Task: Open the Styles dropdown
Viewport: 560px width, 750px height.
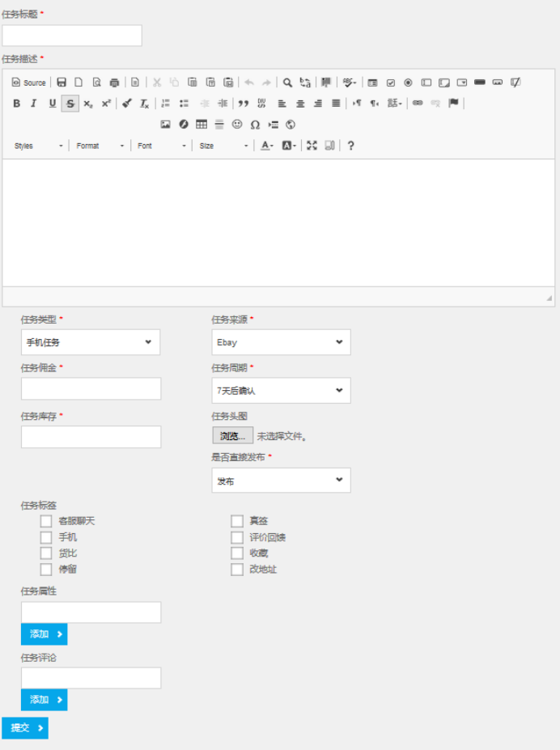Action: [x=39, y=146]
